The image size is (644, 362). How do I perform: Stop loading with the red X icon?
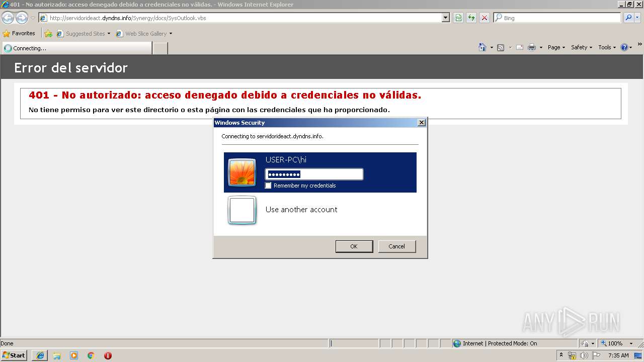pos(485,18)
